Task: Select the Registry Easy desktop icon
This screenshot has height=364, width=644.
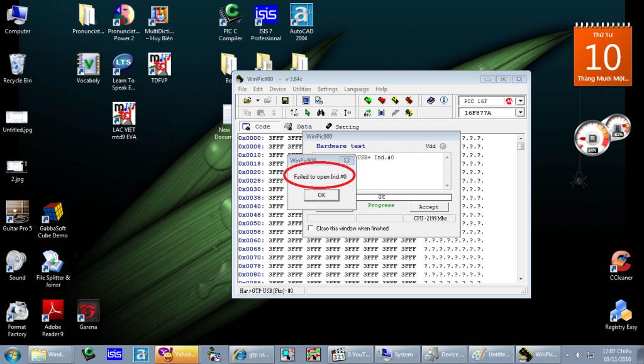Action: (x=621, y=315)
